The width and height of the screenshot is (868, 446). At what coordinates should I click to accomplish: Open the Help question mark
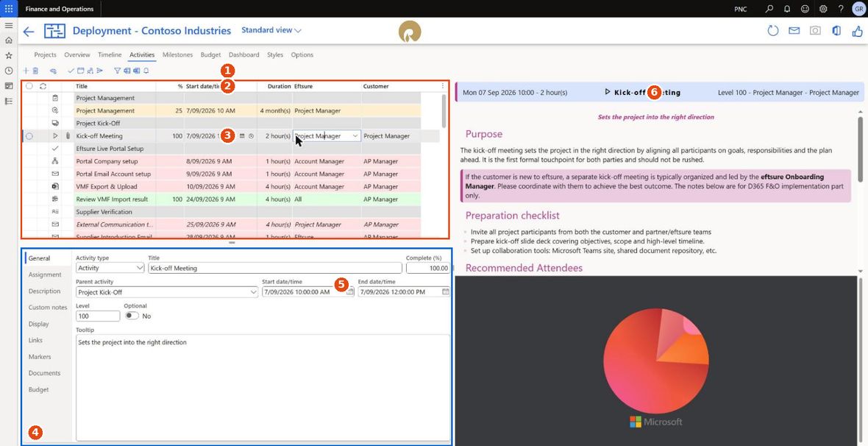[841, 9]
